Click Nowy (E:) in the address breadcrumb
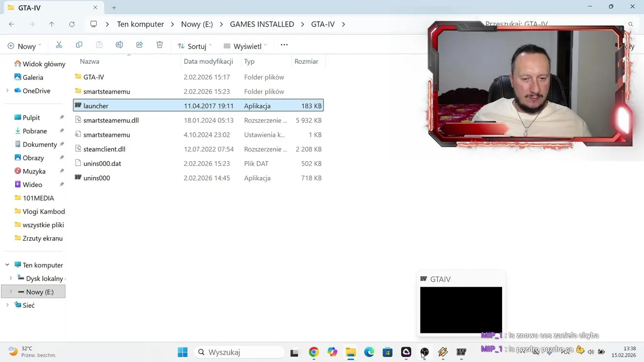This screenshot has height=362, width=644. [197, 24]
